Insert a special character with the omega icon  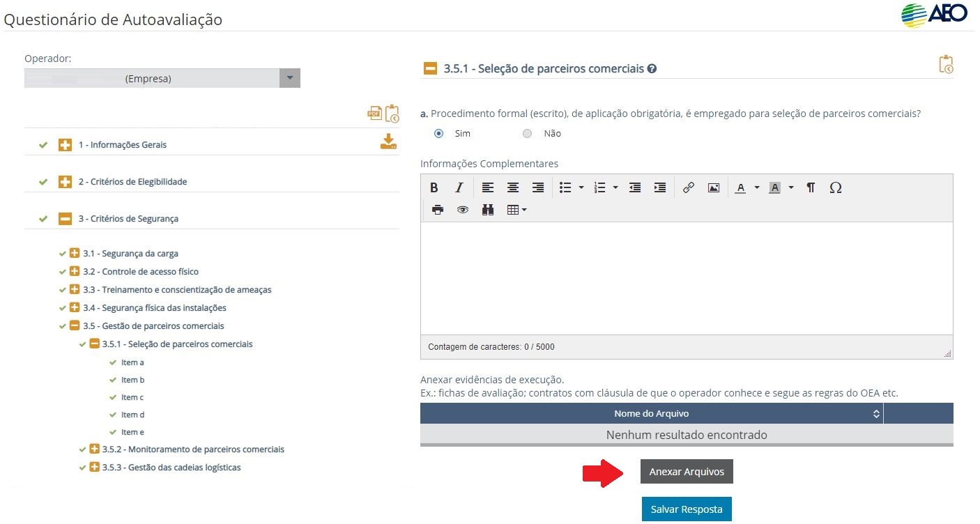pyautogui.click(x=835, y=187)
